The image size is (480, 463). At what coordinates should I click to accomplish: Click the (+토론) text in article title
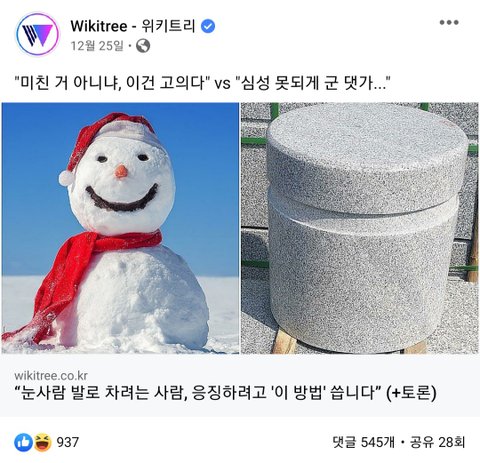click(x=411, y=393)
